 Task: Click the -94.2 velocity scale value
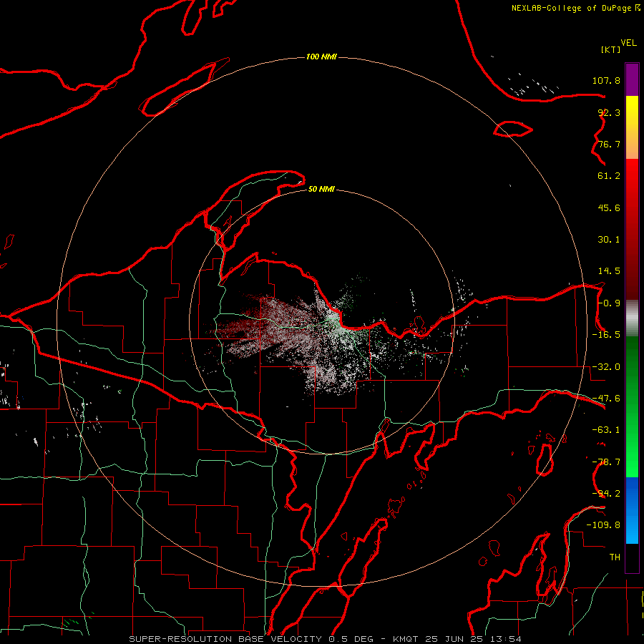point(606,494)
